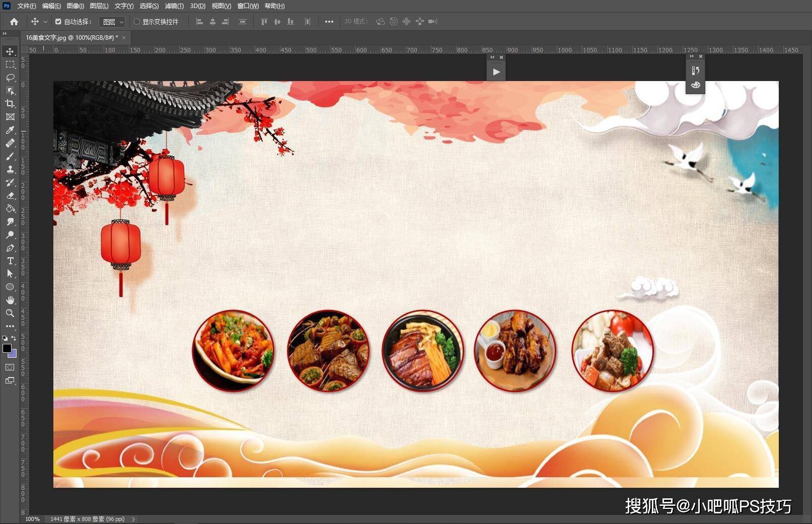This screenshot has height=524, width=812.
Task: Select the Rectangular Marquee tool
Action: click(x=10, y=64)
